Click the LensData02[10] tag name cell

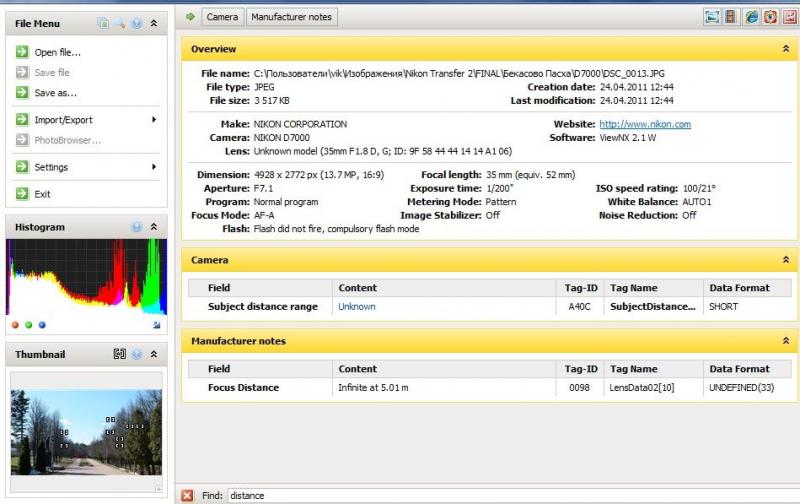[x=642, y=388]
